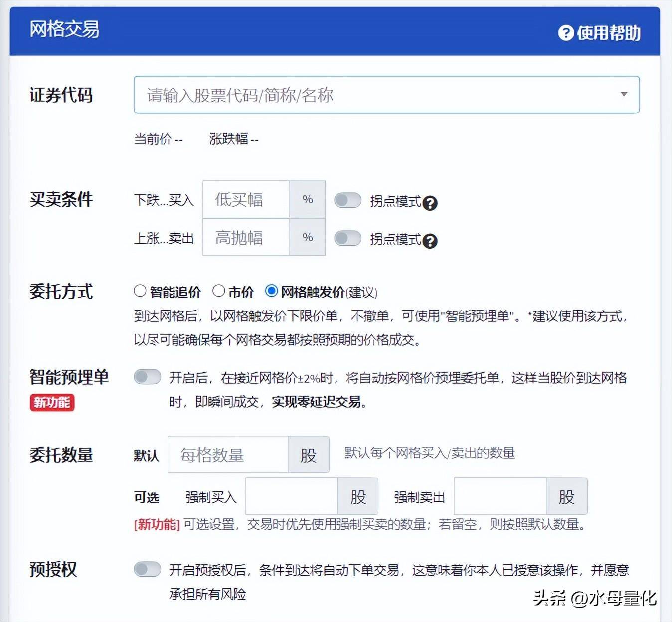This screenshot has height=622, width=672.
Task: Click the 下跌...买入 label
Action: 164,200
